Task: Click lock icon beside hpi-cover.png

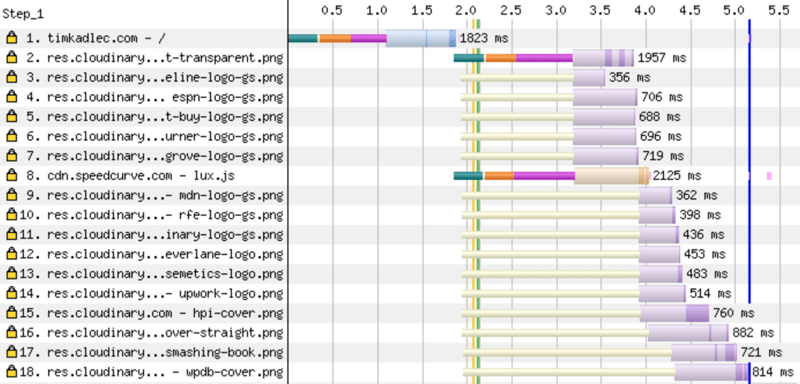Action: tap(11, 313)
